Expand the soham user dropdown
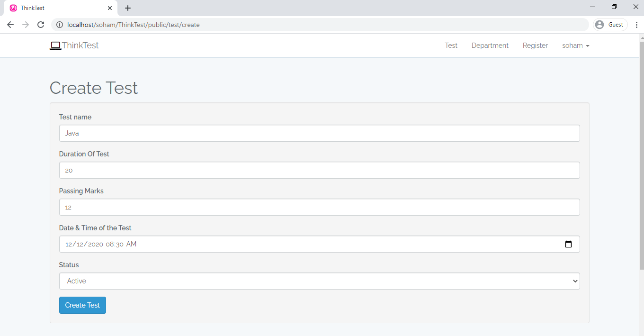644x336 pixels. point(576,45)
